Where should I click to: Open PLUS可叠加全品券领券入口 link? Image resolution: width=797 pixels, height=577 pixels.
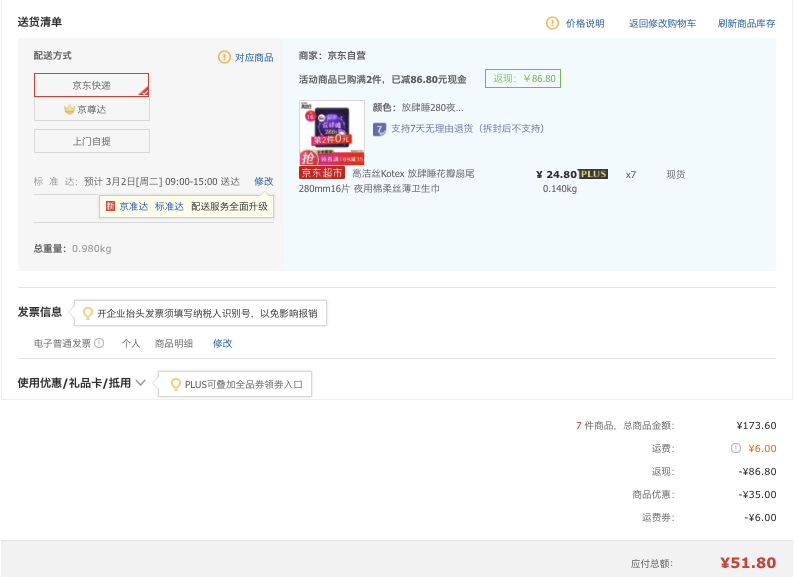(243, 384)
